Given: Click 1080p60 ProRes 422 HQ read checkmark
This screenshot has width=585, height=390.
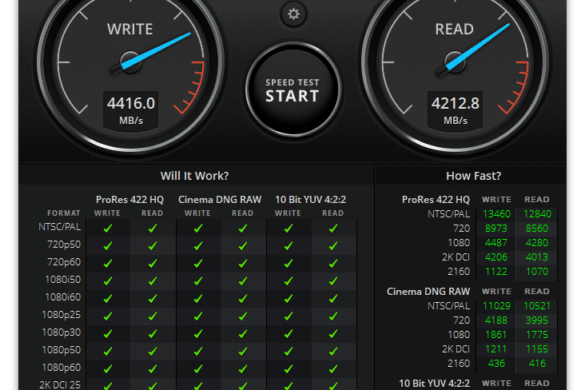Looking at the screenshot, I should tap(153, 369).
